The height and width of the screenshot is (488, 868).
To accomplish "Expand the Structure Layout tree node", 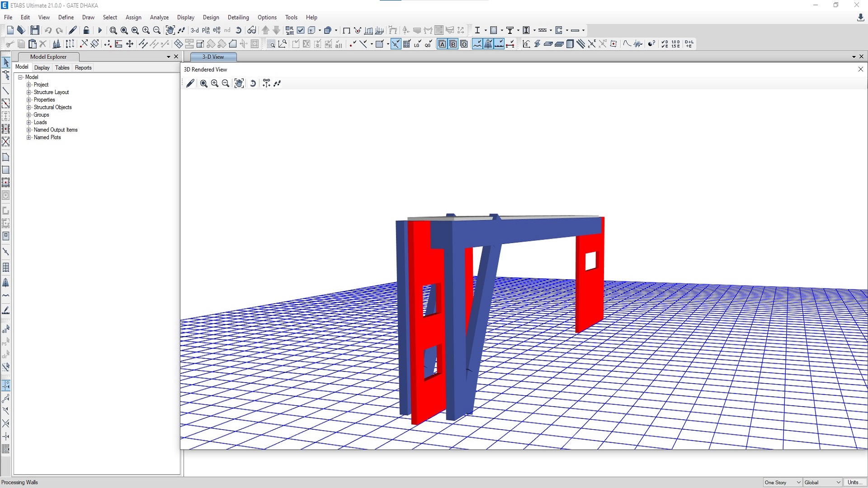I will 29,92.
